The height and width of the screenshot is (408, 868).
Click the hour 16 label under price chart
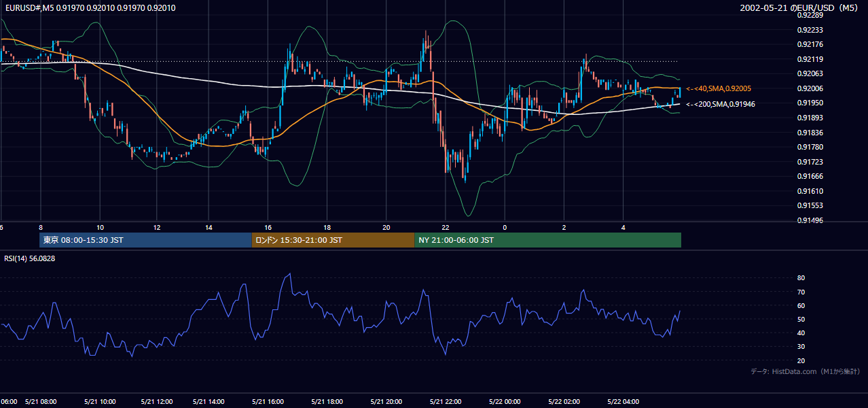[268, 227]
